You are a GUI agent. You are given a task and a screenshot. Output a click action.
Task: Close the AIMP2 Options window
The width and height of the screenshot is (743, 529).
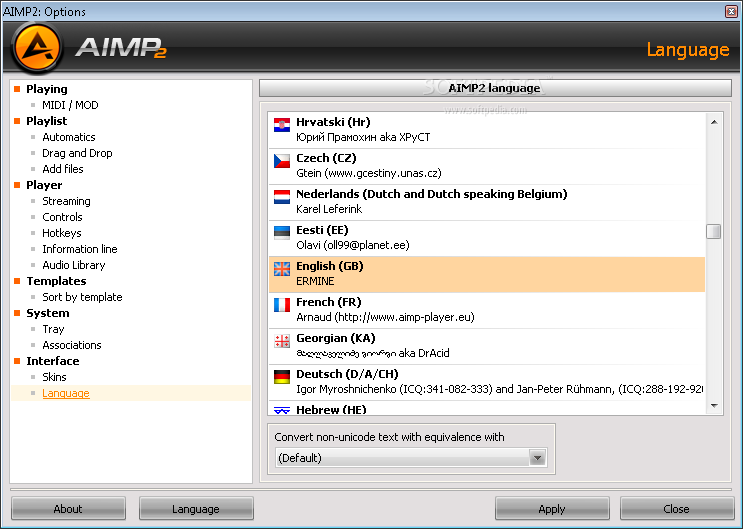[732, 11]
